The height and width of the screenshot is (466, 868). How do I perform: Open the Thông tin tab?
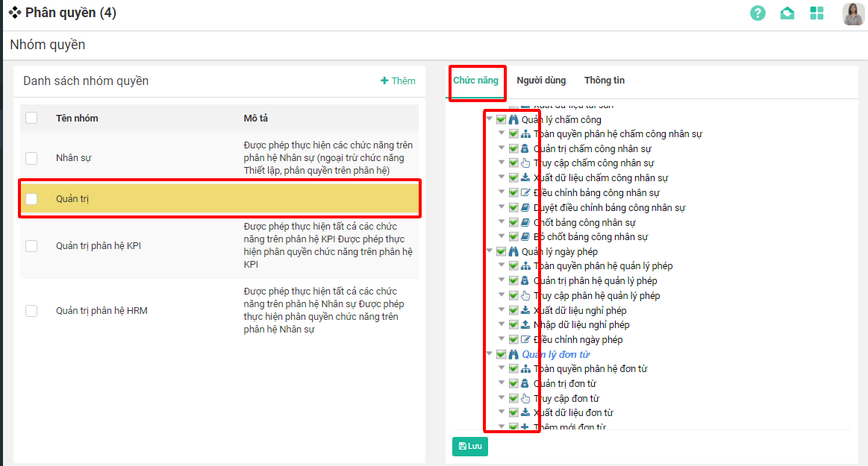pos(605,81)
